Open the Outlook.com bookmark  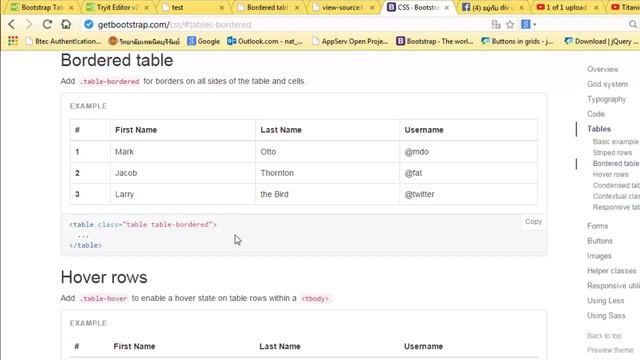click(265, 41)
